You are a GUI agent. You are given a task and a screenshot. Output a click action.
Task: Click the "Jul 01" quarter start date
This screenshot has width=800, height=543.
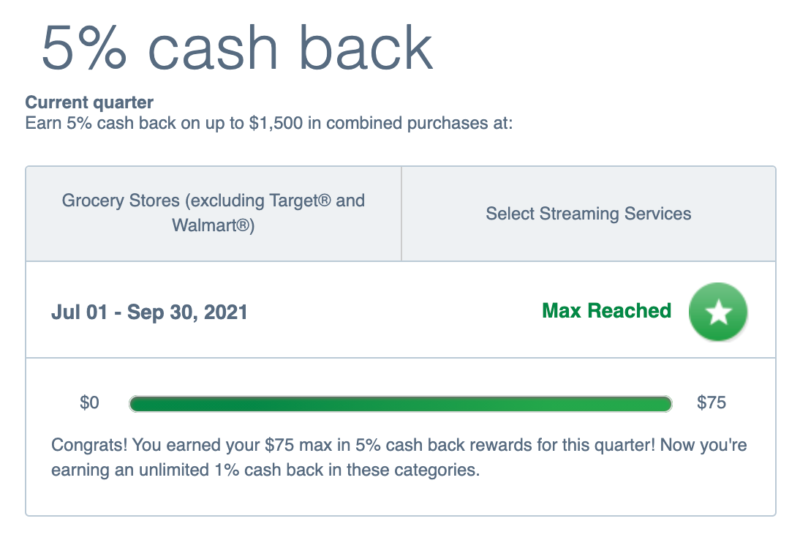pyautogui.click(x=79, y=313)
